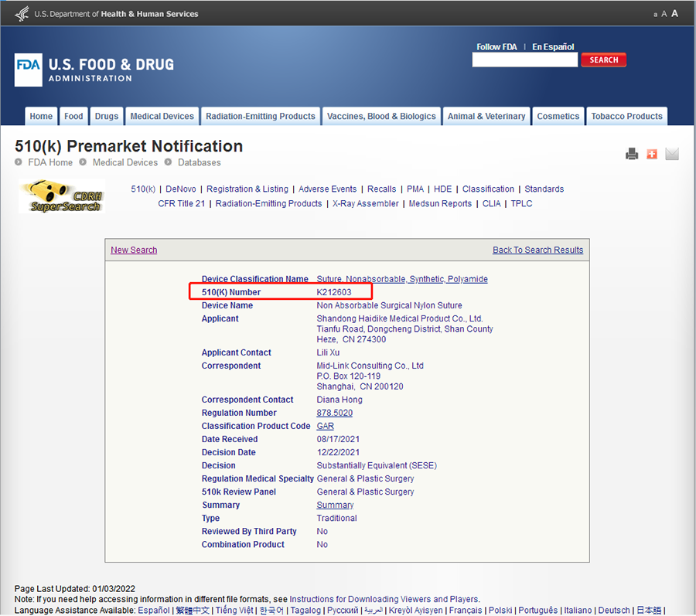Screen dimensions: 696x616
Task: Open Adverse Events link
Action: [x=328, y=189]
